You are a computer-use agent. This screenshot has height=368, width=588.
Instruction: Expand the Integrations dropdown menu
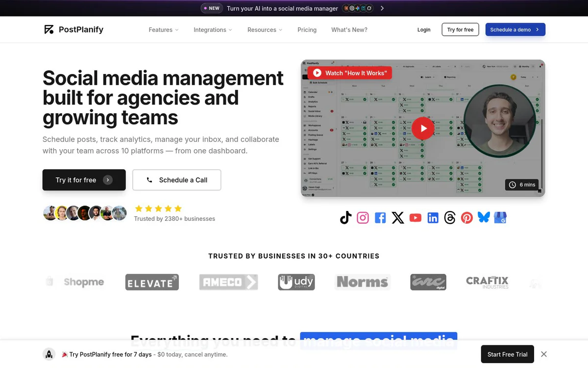click(x=213, y=30)
